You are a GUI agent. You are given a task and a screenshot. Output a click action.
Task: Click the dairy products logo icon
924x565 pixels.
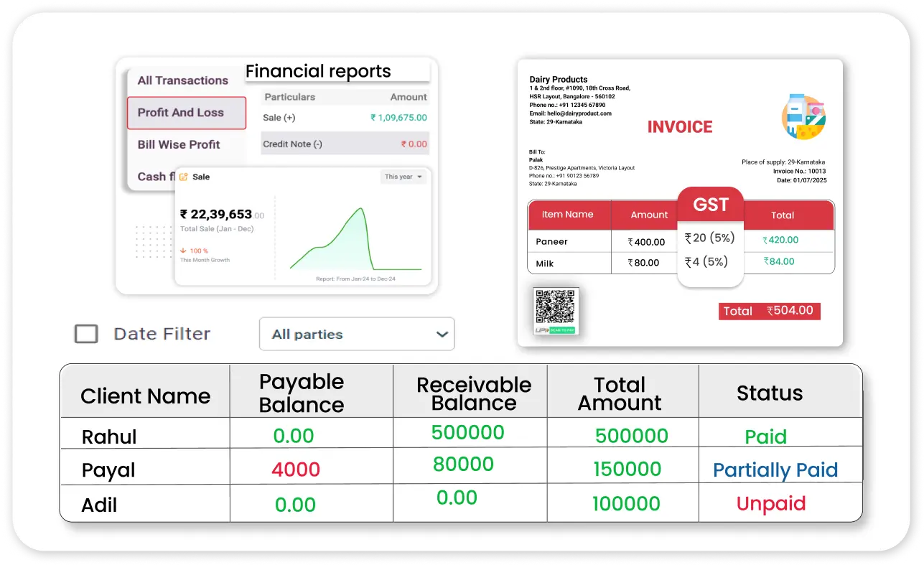[x=804, y=117]
